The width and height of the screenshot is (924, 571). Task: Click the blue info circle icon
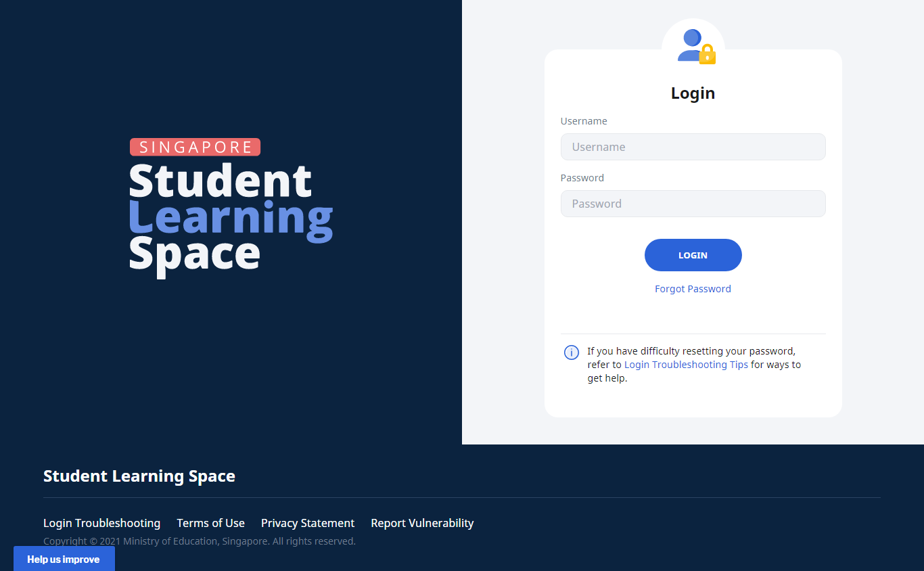pyautogui.click(x=572, y=352)
